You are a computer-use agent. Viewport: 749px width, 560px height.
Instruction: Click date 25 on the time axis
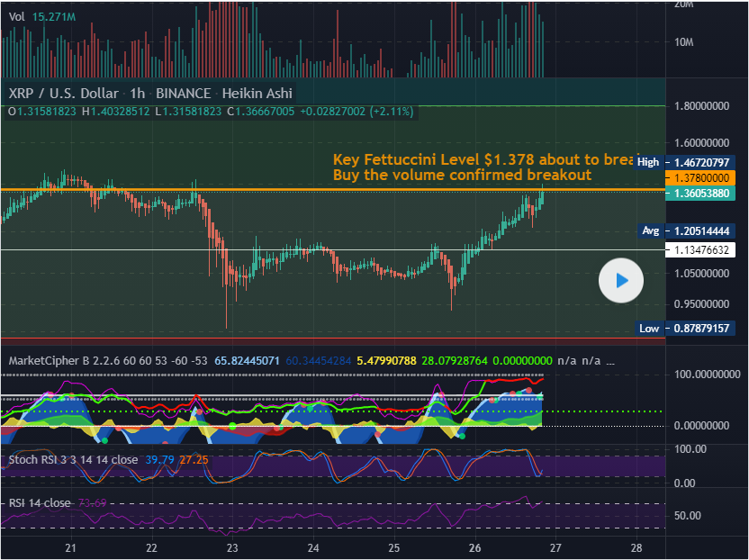[x=394, y=548]
